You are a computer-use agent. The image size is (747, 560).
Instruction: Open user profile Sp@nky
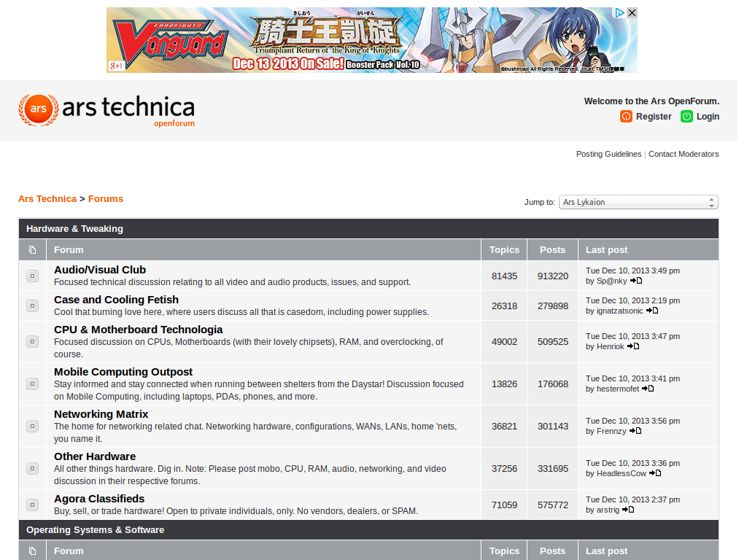[612, 281]
